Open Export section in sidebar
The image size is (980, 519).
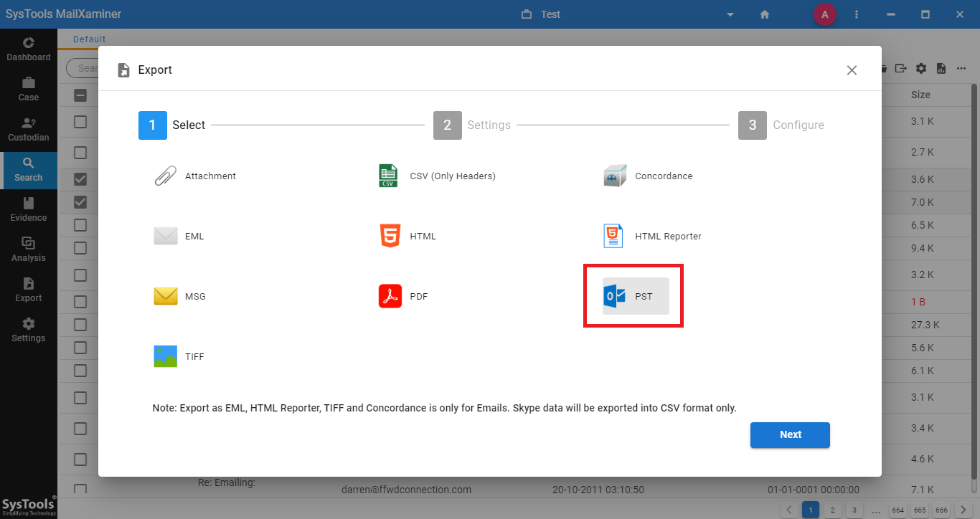[x=29, y=290]
